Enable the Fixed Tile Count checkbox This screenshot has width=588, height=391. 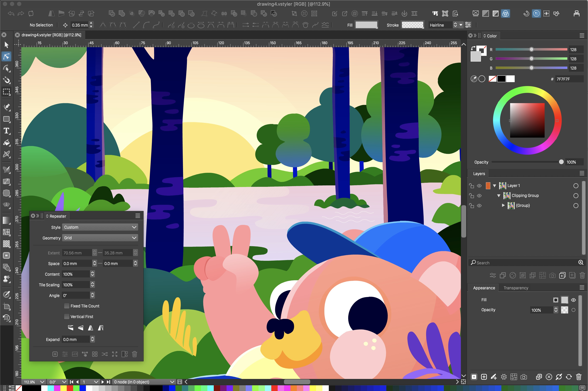tap(67, 306)
